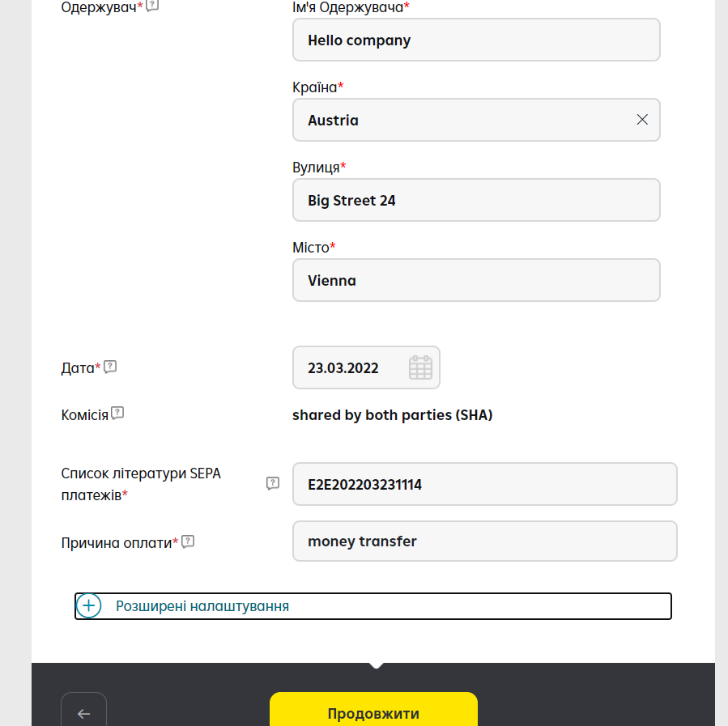
Task: Click the commission text shared by both parties (SHA)
Action: [x=392, y=414]
